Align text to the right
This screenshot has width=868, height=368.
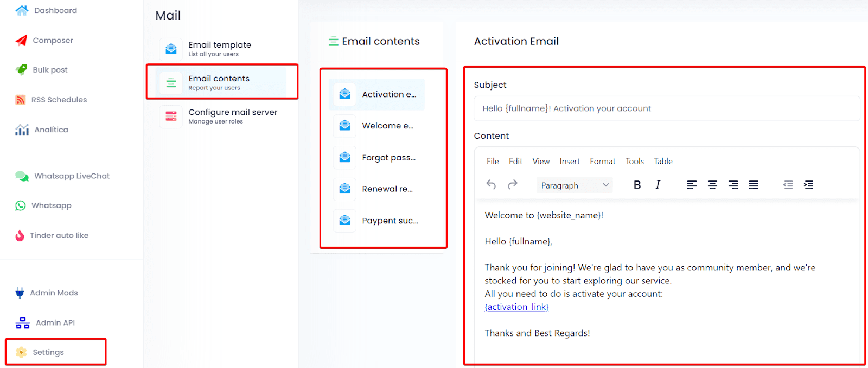click(x=733, y=185)
